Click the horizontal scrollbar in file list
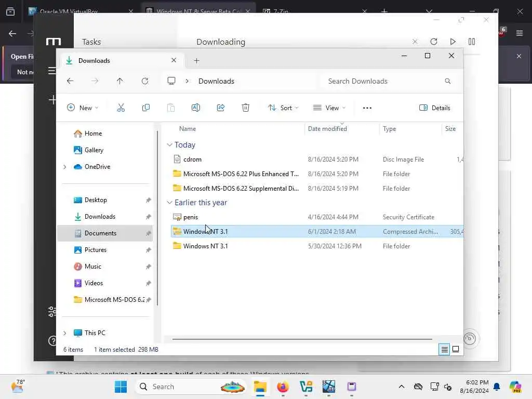 click(x=302, y=339)
